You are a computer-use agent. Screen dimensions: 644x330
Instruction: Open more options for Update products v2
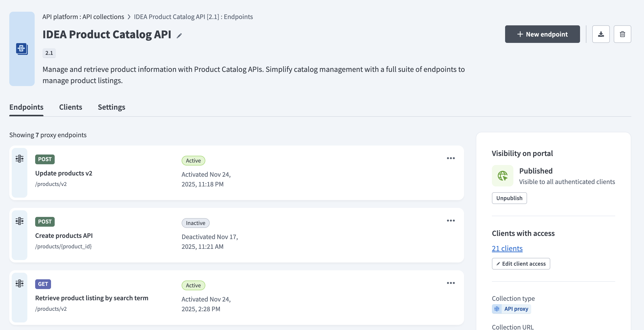click(x=451, y=158)
